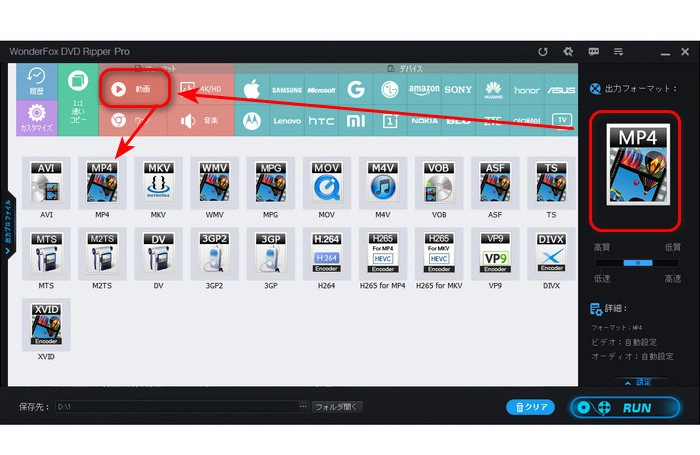Open the 履歴 history tab
The width and height of the screenshot is (700, 455).
click(x=37, y=81)
